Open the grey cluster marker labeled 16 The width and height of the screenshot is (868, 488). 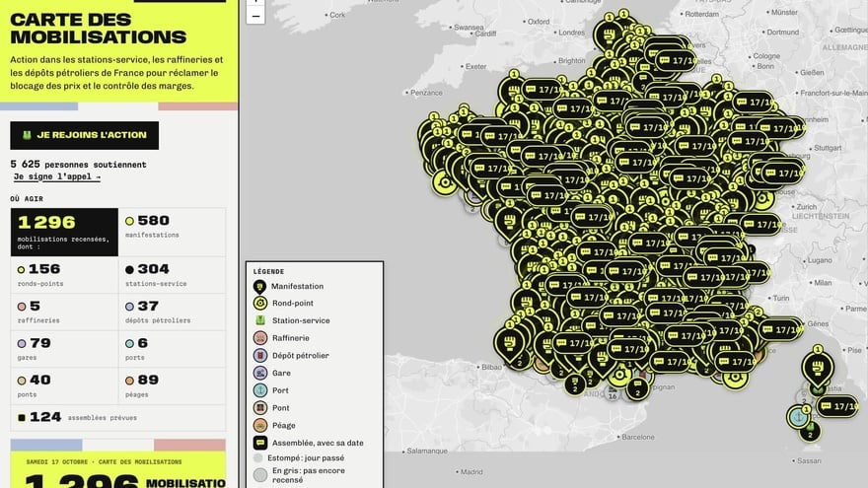(613, 394)
